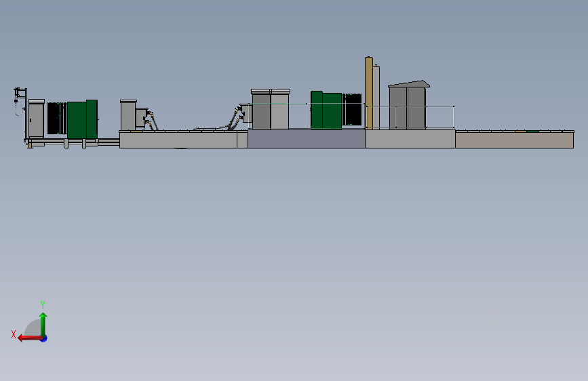
Task: Click the red X axis arrow of the triad
Action: coord(30,338)
